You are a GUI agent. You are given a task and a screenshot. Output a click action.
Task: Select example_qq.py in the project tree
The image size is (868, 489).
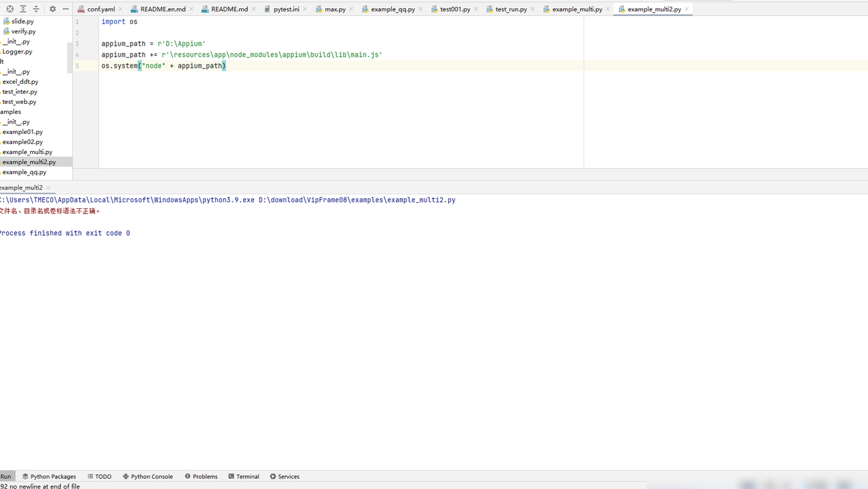(24, 172)
